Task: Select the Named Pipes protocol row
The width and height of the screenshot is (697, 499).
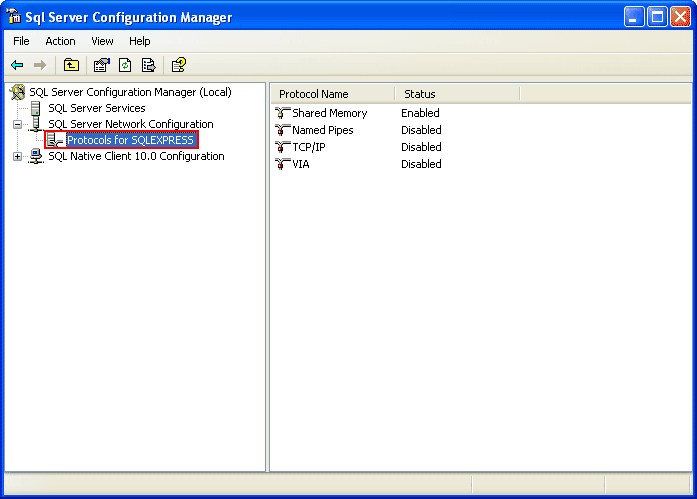Action: [x=322, y=130]
